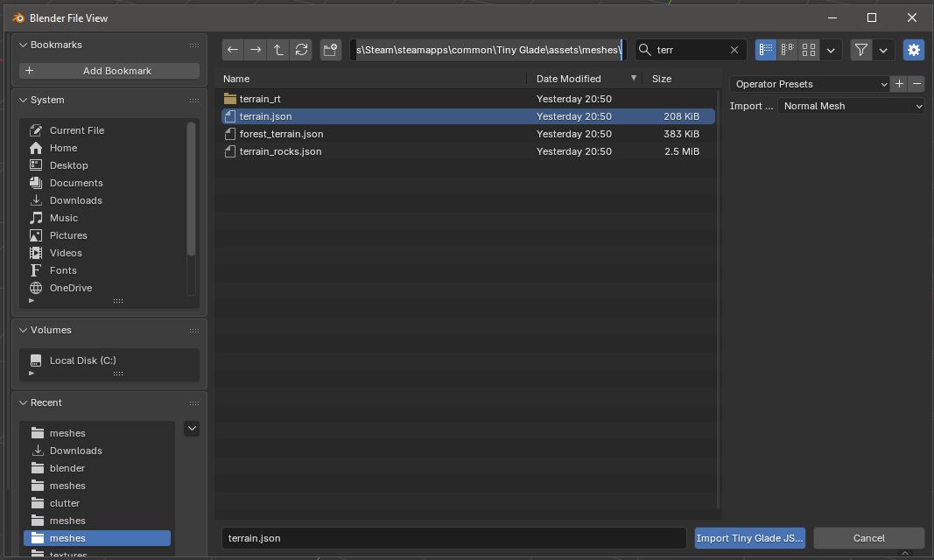Cancel the file dialog
934x560 pixels.
pyautogui.click(x=869, y=538)
